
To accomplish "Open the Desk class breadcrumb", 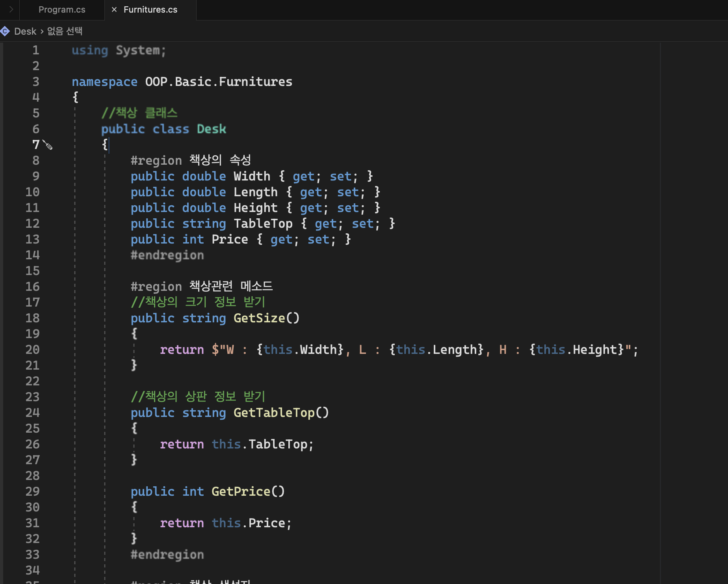I will pos(25,32).
